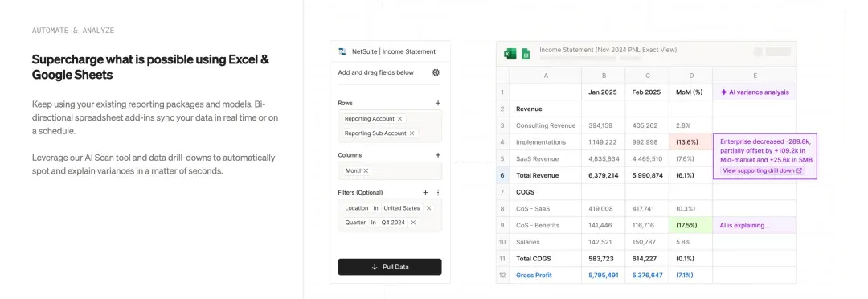The image size is (868, 299).
Task: Select the Google Sheets icon in header
Action: (526, 54)
